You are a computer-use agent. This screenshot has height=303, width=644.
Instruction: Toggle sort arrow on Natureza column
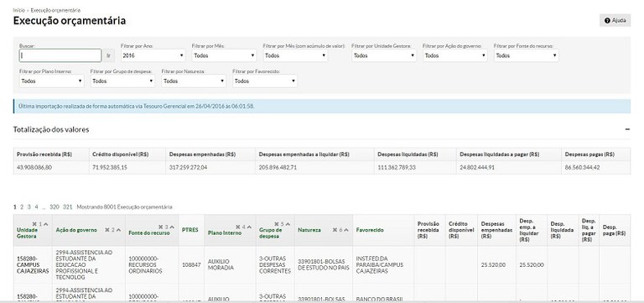pos(346,230)
